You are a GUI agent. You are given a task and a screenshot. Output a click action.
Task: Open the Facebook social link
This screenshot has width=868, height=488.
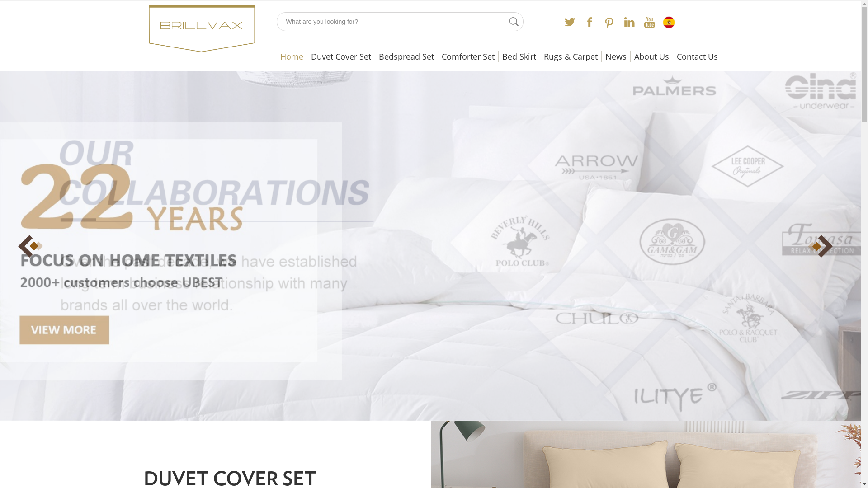[x=590, y=22]
